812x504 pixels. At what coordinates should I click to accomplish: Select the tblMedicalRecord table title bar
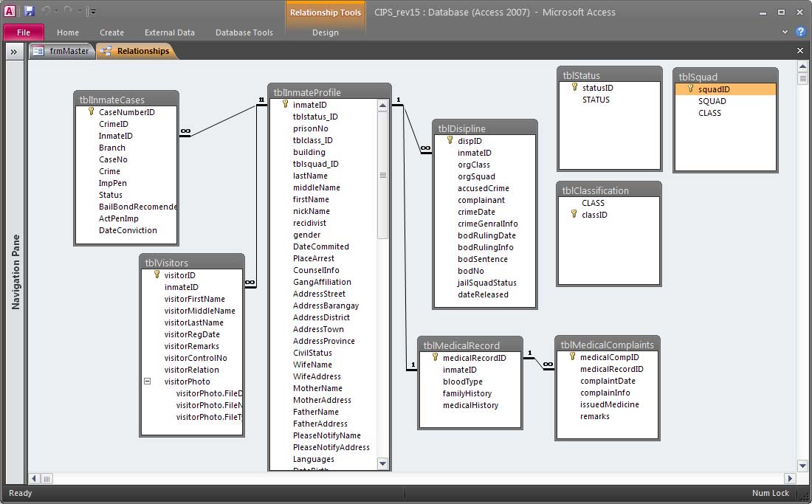point(470,345)
